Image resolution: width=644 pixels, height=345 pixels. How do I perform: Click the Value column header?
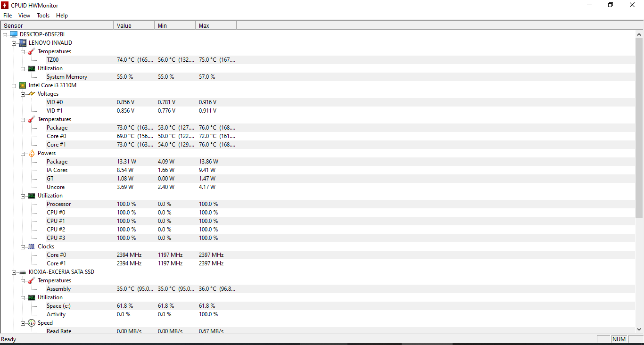click(134, 25)
